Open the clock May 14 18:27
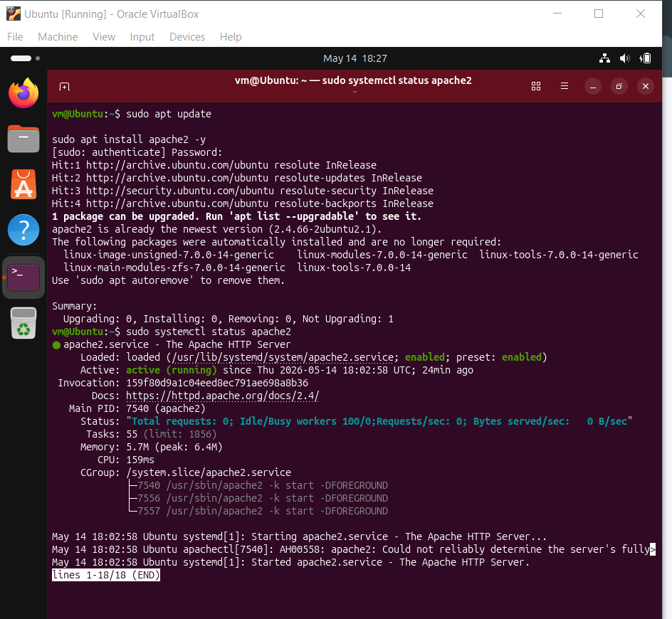The height and width of the screenshot is (619, 672). (x=355, y=58)
